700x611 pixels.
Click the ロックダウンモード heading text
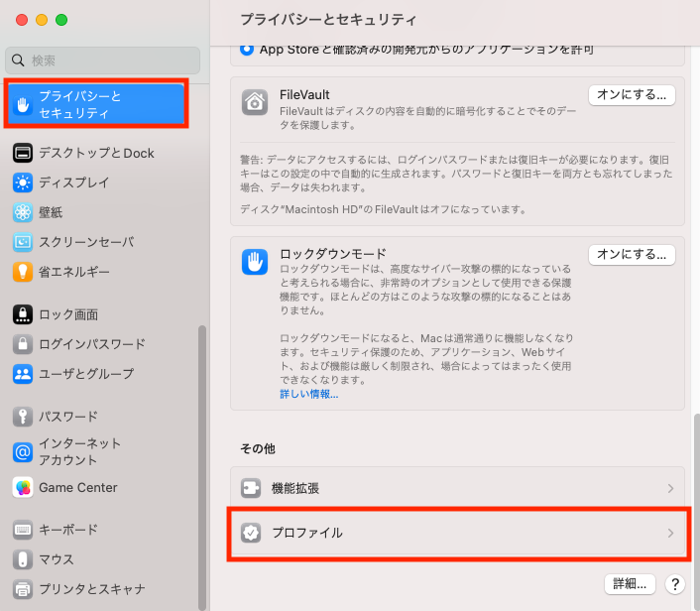click(333, 254)
